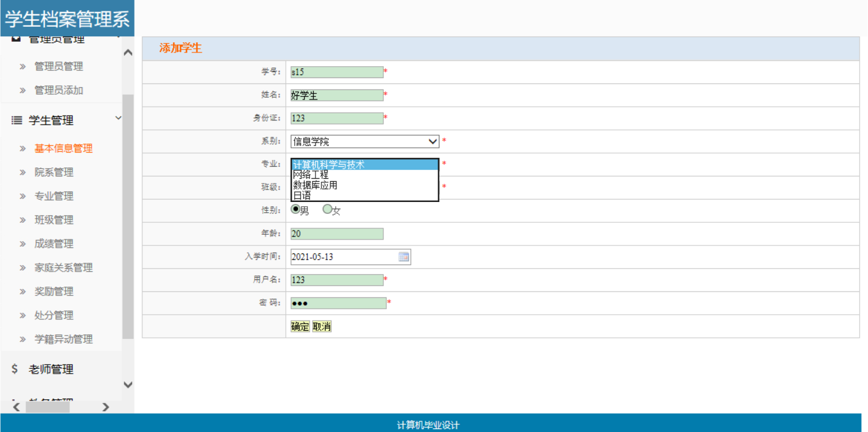The width and height of the screenshot is (868, 432).
Task: Click the dollar icon beside 老师管理
Action: click(x=15, y=369)
